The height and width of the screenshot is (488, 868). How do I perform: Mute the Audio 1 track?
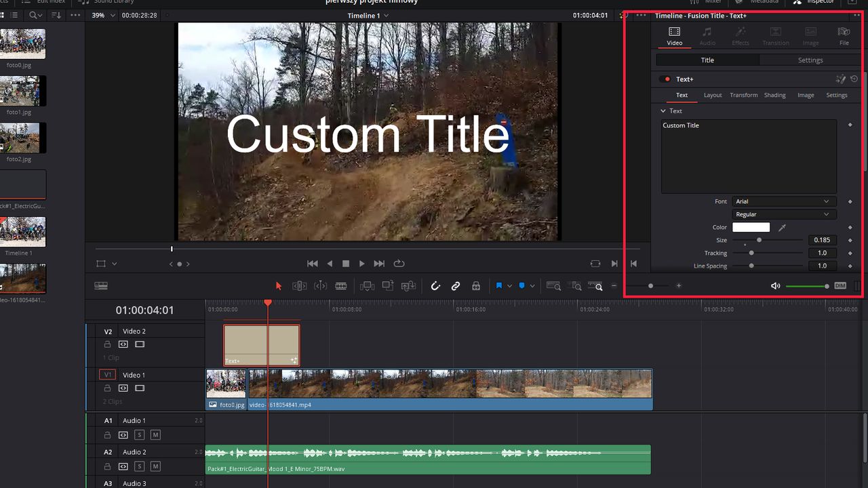(155, 435)
